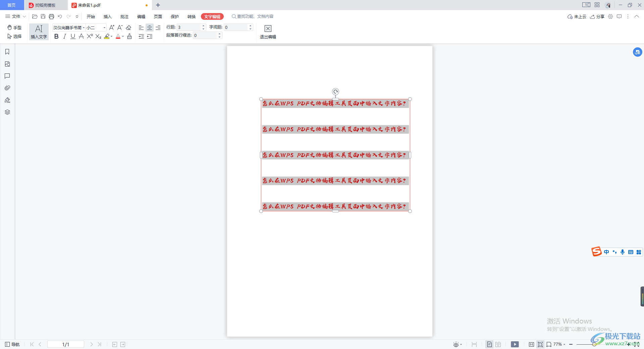This screenshot has height=349, width=644.
Task: Open the thumbnails sidebar panel
Action: pos(7,64)
